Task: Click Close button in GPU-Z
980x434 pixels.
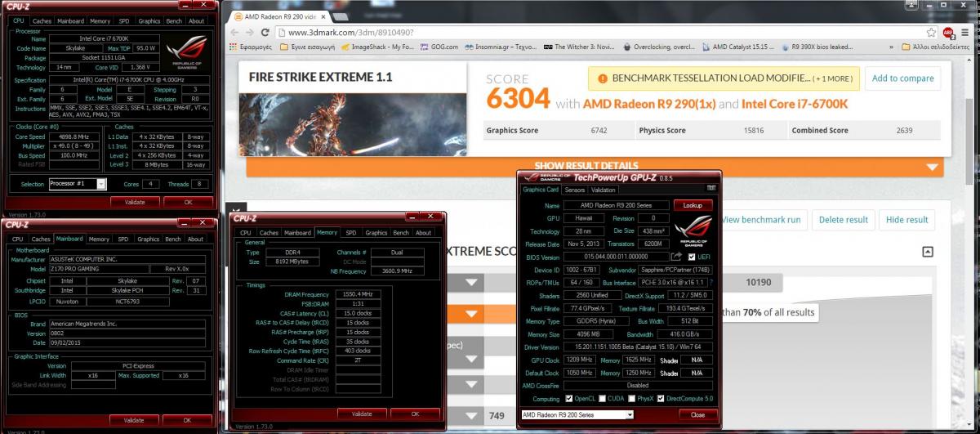Action: coord(697,414)
